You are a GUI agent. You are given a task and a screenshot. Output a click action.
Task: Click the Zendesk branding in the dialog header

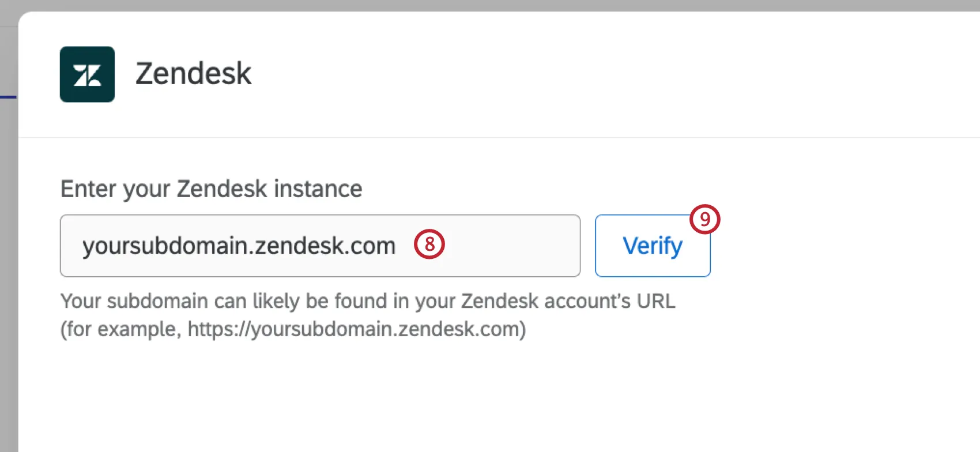pos(156,73)
